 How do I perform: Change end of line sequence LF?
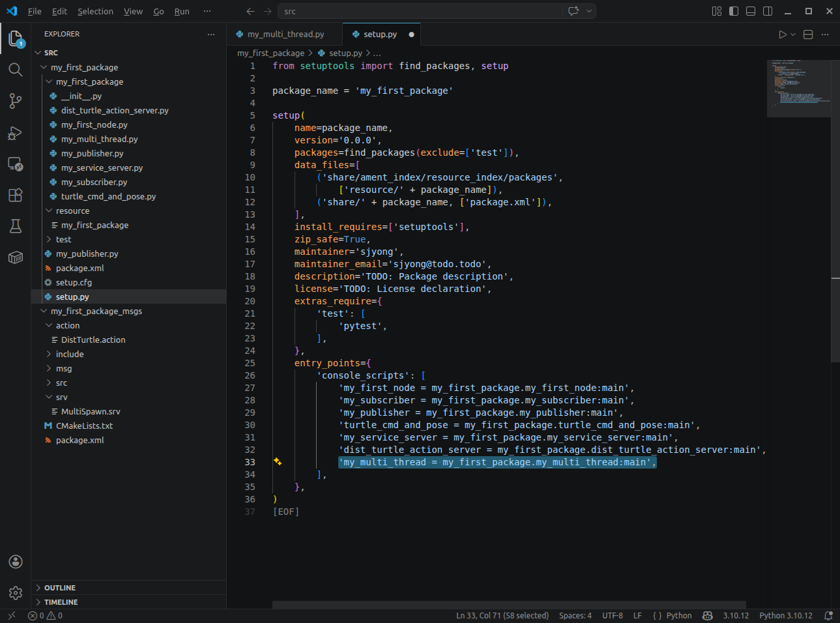coord(637,616)
